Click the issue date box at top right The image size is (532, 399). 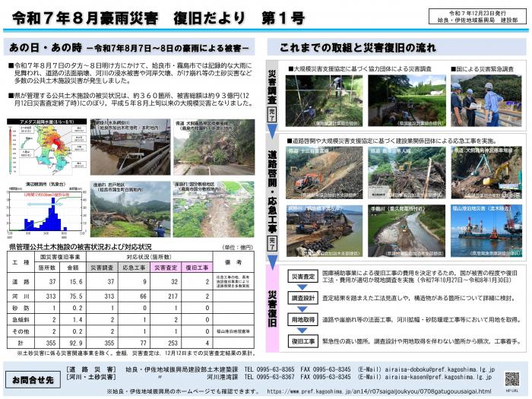pos(477,14)
